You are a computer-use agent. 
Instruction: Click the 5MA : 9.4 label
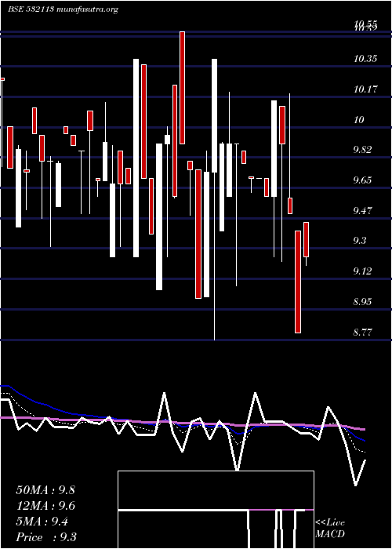click(42, 522)
